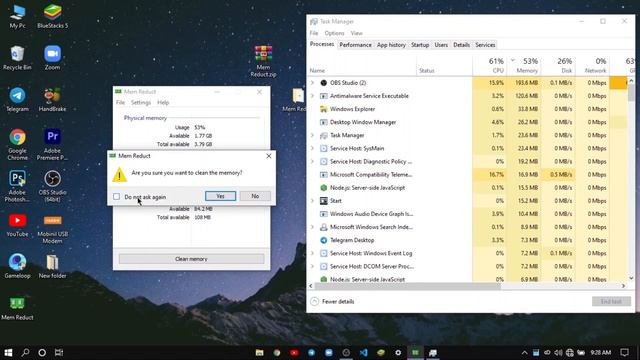Expand Antimalware Service Executable row
Image resolution: width=640 pixels, height=360 pixels.
(313, 96)
